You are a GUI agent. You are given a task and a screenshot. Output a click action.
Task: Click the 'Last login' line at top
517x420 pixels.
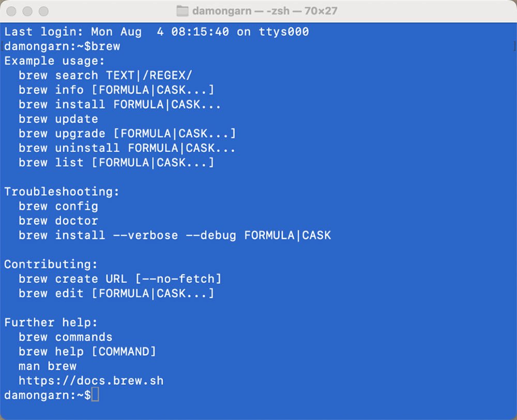coord(156,32)
